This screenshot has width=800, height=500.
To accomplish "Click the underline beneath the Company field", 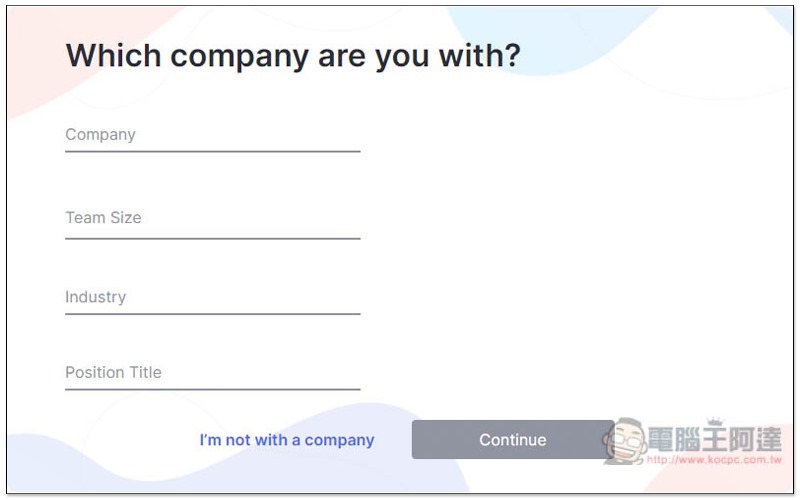I will point(213,152).
